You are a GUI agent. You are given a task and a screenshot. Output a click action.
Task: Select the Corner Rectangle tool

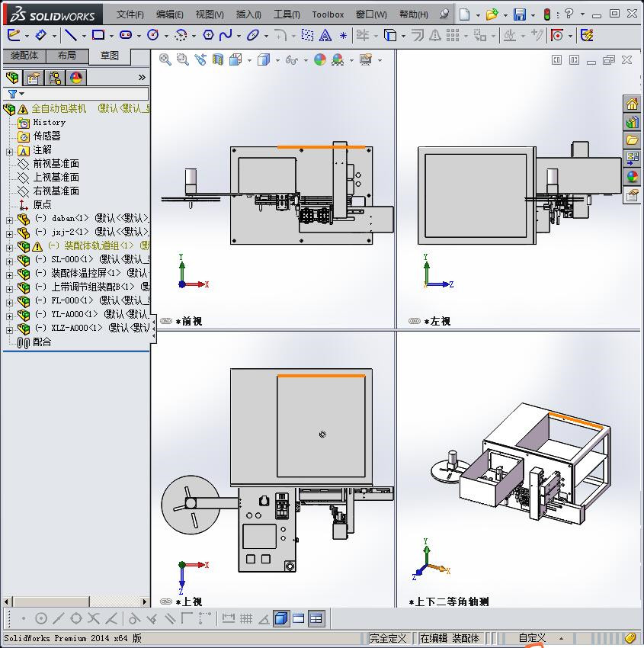pos(98,35)
